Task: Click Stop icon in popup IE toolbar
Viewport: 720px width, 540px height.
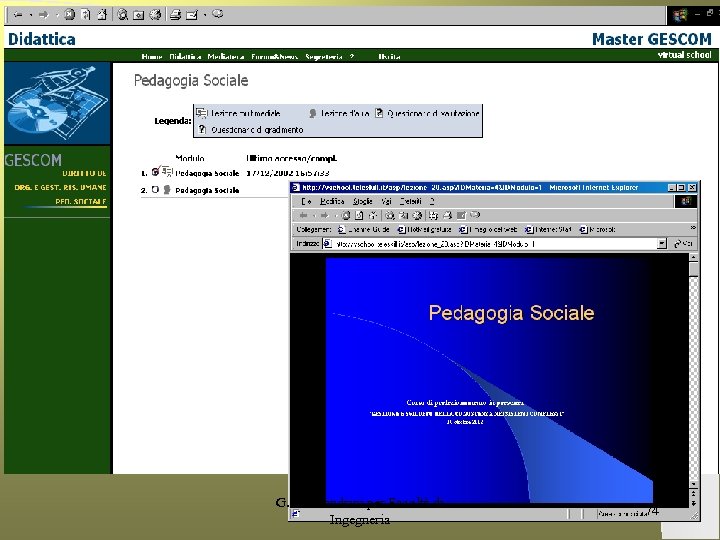Action: 346,215
